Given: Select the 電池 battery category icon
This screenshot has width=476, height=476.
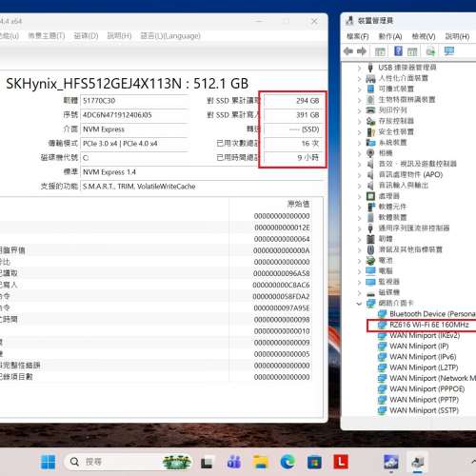Looking at the screenshot, I should [370, 261].
